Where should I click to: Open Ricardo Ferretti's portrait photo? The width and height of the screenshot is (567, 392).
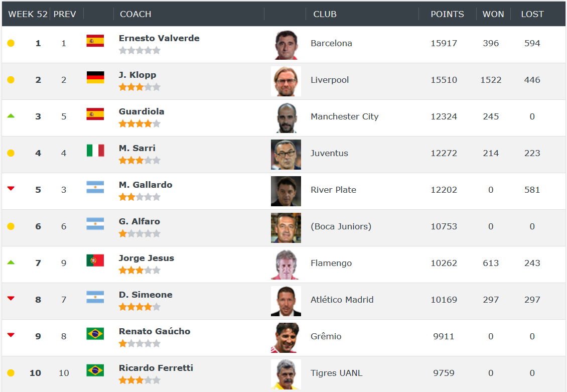[x=286, y=374]
